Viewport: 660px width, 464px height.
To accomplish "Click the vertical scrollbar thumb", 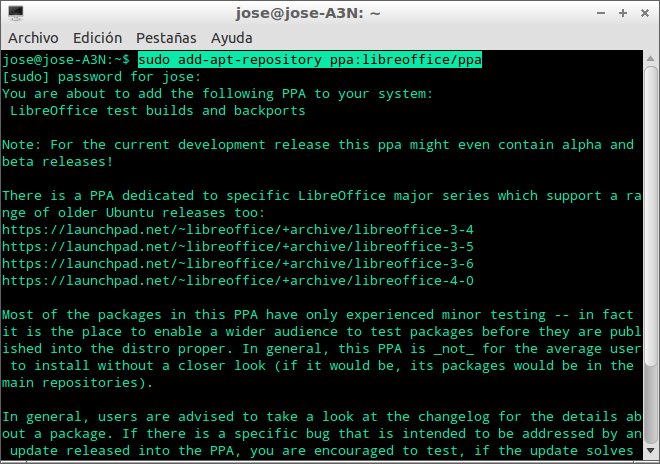I will (x=650, y=216).
